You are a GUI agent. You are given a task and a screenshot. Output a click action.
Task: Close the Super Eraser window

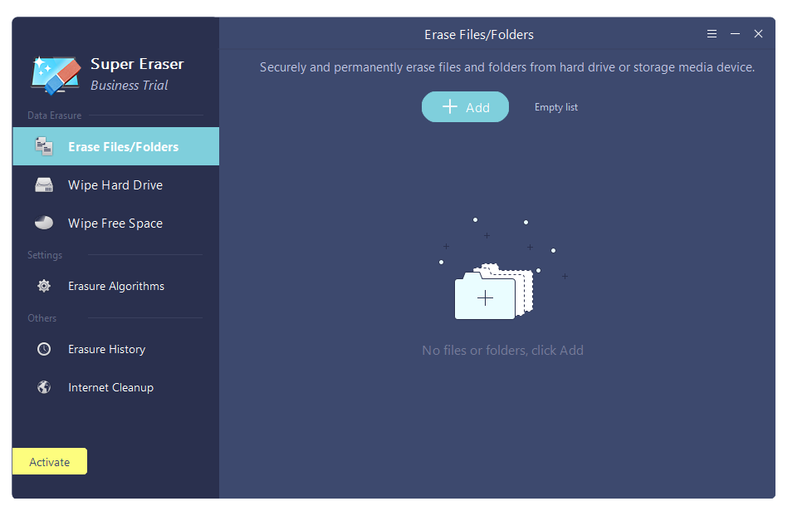point(758,34)
